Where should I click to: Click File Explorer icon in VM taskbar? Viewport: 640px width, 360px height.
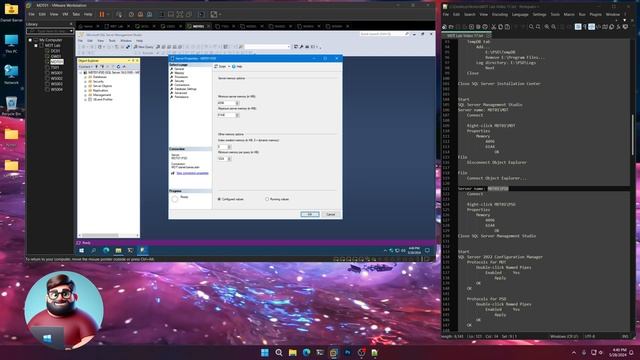pos(118,250)
